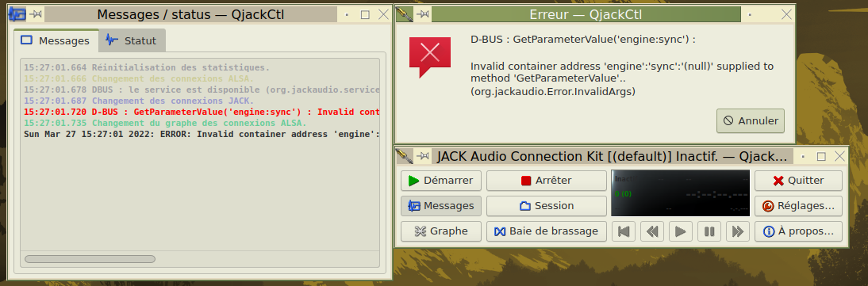Click the horizontal scrollbar in Messages log

coord(90,259)
